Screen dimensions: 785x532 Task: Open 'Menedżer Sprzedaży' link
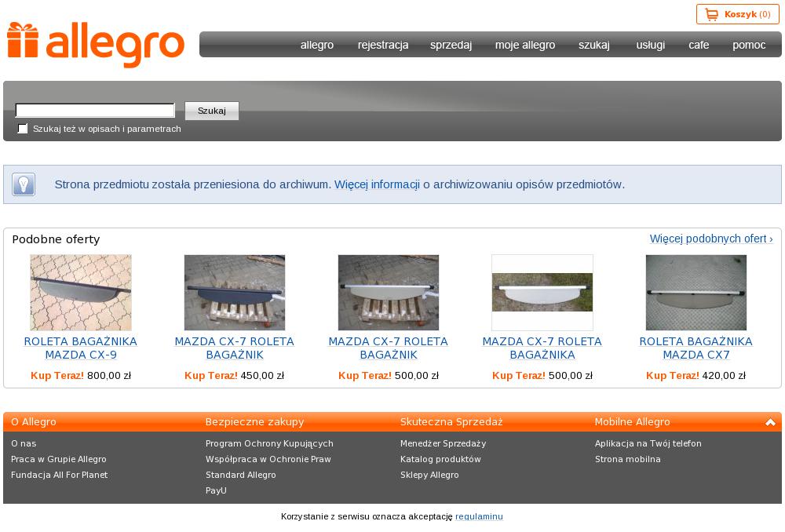point(443,443)
